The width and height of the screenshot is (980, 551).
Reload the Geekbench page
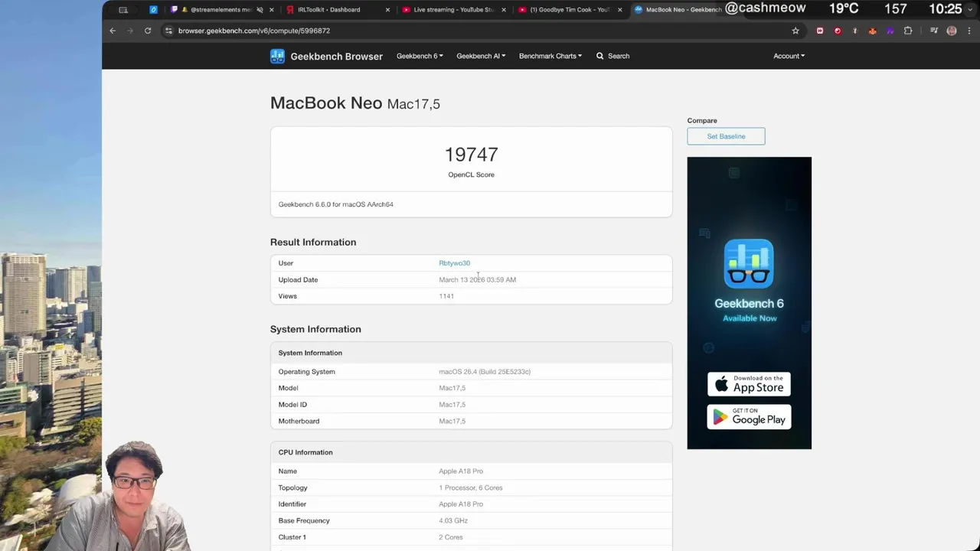[148, 31]
